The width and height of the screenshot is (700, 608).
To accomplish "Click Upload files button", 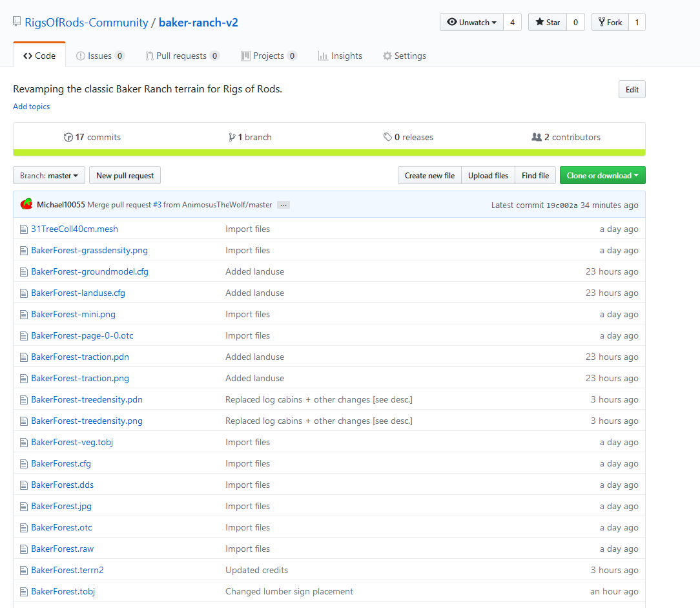I will (x=488, y=176).
